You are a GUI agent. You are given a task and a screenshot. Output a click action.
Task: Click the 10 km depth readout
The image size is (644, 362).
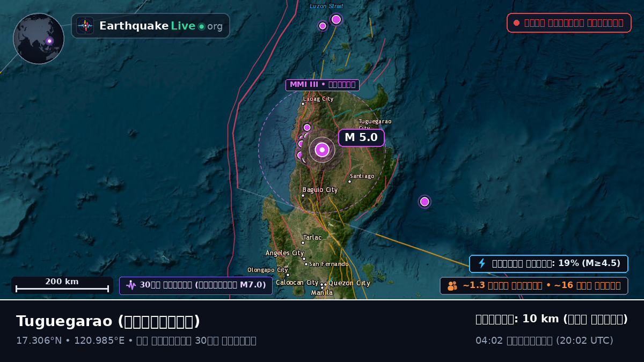click(552, 319)
